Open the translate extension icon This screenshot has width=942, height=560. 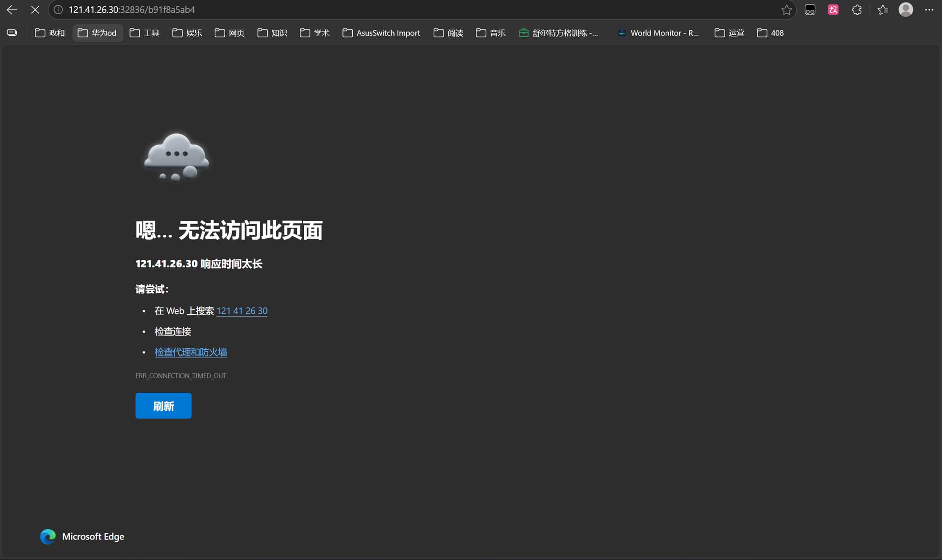[833, 10]
